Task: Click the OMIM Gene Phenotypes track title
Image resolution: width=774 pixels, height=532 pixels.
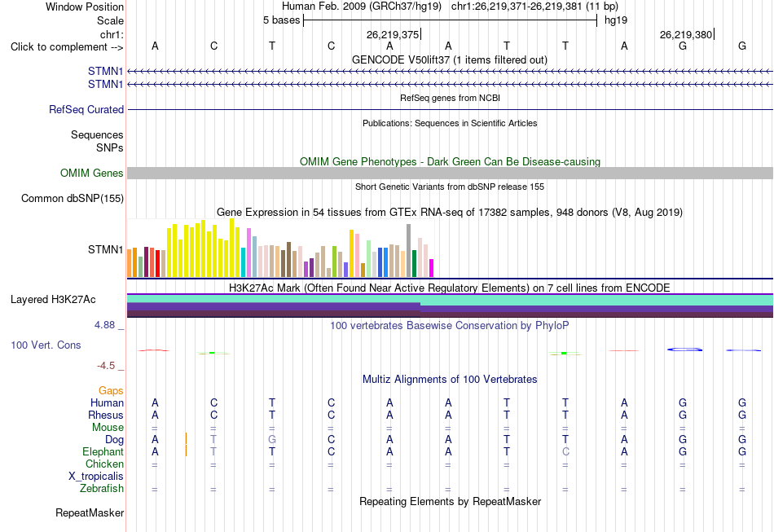Action: pyautogui.click(x=450, y=161)
